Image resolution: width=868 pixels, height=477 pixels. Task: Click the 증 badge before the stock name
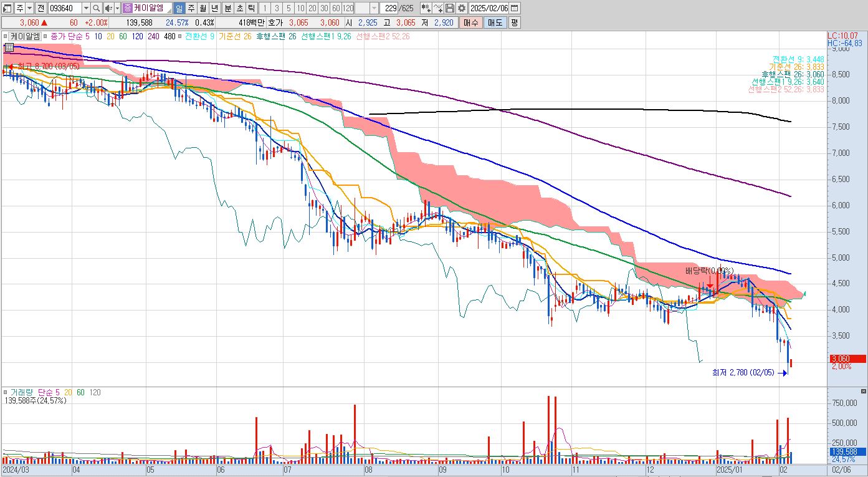128,8
